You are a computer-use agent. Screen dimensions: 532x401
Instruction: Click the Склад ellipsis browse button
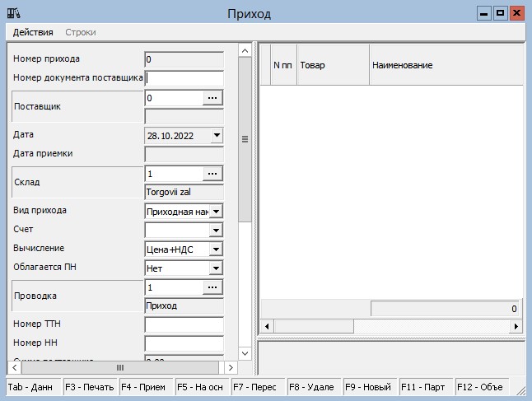point(213,174)
